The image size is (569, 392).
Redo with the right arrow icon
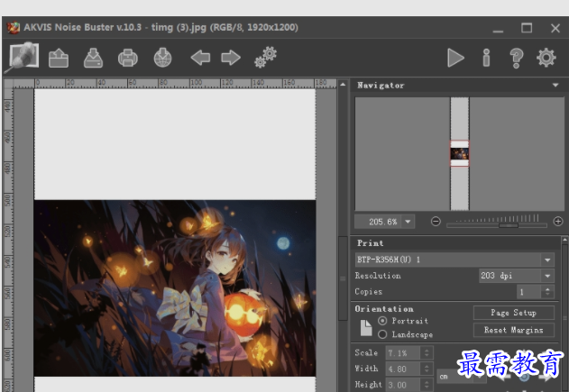pyautogui.click(x=231, y=58)
